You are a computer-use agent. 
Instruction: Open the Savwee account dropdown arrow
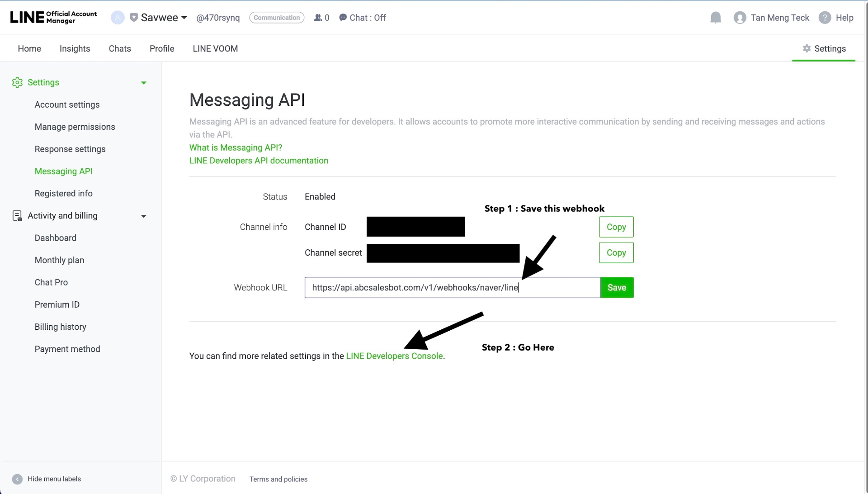coord(184,18)
